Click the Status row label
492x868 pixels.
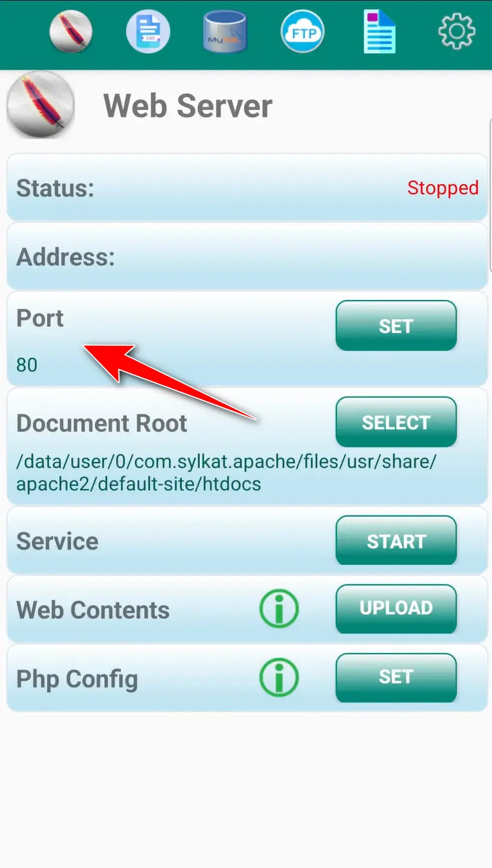(55, 188)
